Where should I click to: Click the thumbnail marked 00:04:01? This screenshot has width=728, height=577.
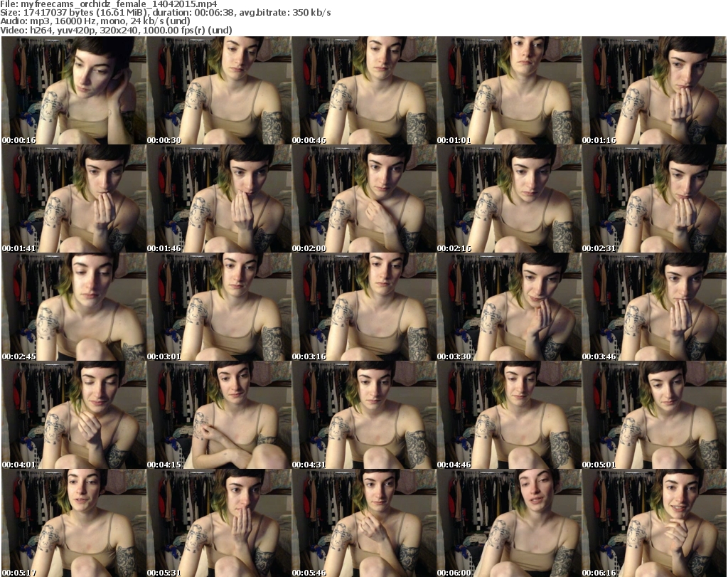(x=74, y=415)
